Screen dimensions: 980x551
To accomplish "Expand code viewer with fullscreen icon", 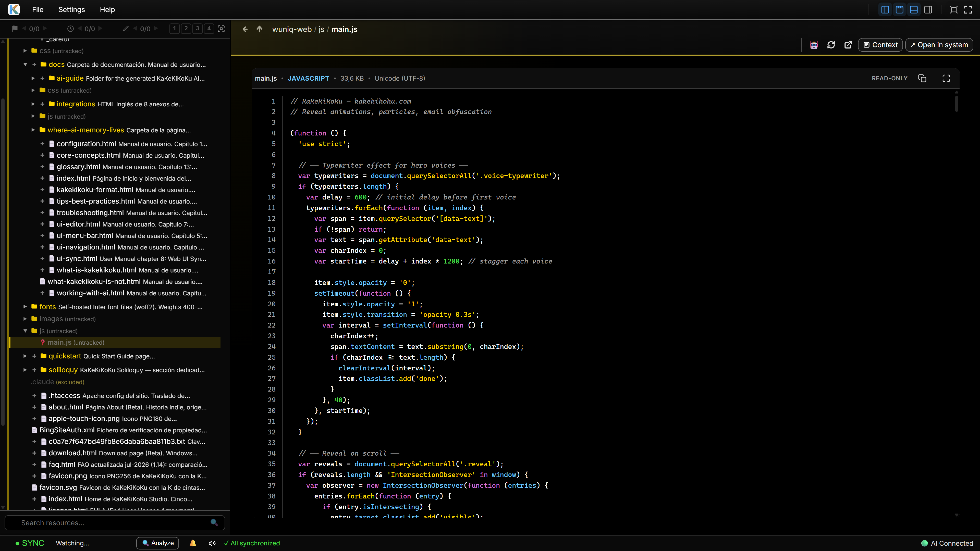I will [946, 78].
